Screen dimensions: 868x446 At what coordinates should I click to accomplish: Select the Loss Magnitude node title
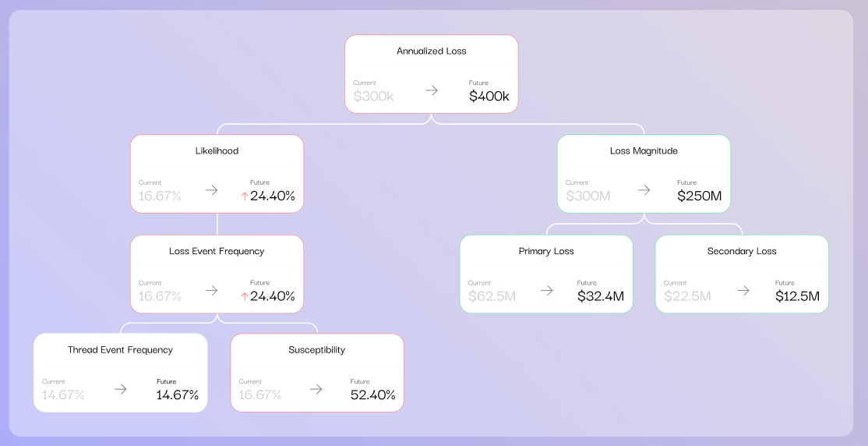(x=644, y=150)
